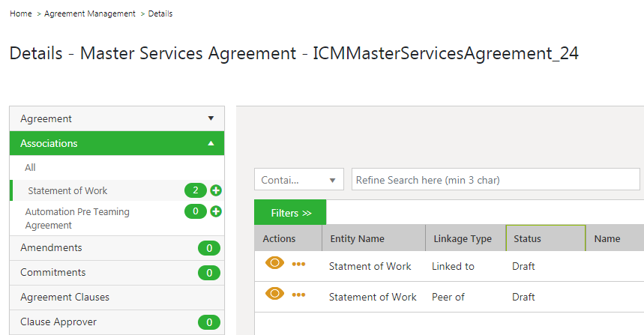The height and width of the screenshot is (335, 644).
Task: Open the Contai... search condition dropdown
Action: 298,180
